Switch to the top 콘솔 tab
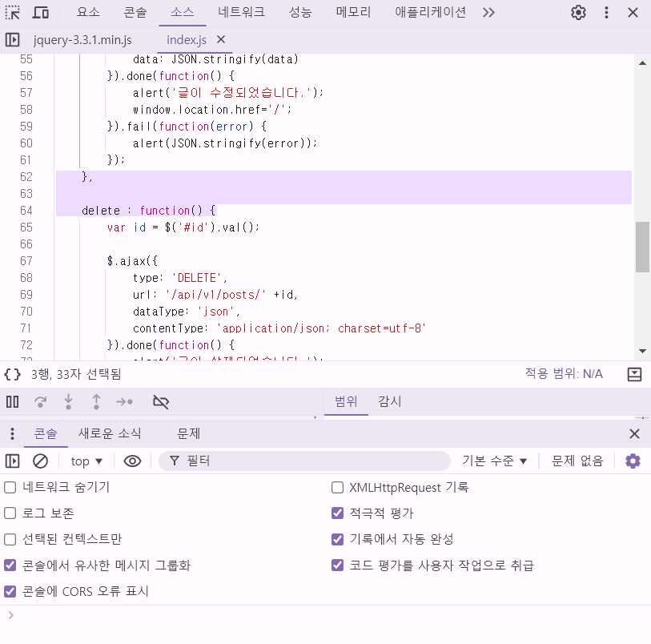Screen dimensions: 651x644 tap(135, 13)
